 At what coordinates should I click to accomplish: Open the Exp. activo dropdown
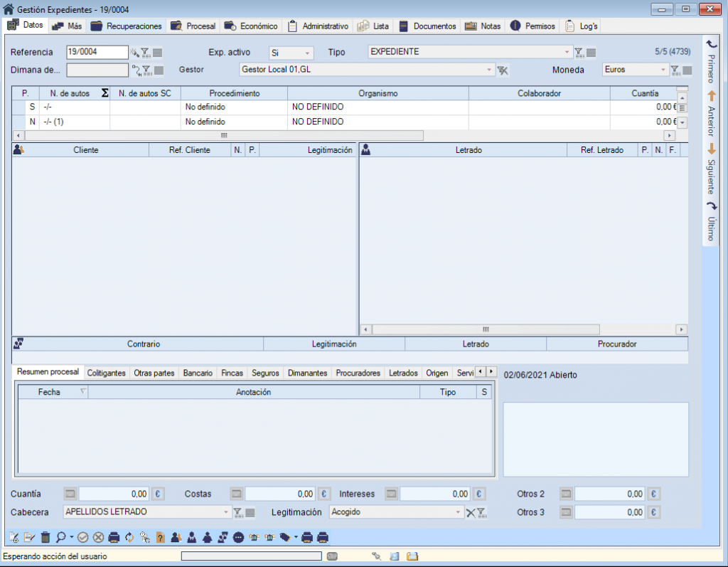point(308,53)
